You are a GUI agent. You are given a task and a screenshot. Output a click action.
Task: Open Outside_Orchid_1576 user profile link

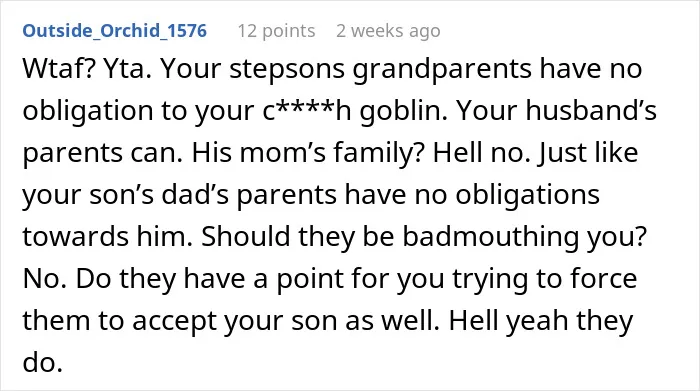115,31
